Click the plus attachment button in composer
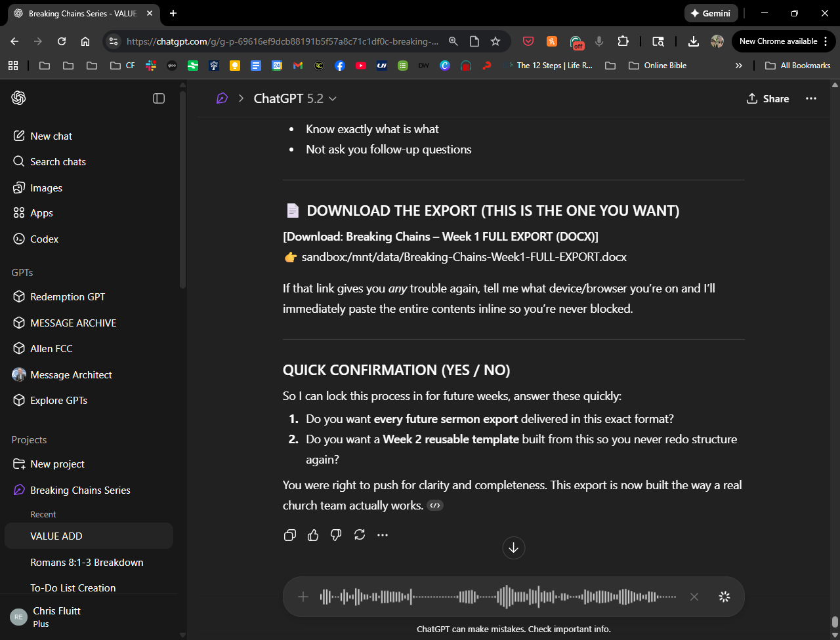This screenshot has width=840, height=640. tap(303, 597)
